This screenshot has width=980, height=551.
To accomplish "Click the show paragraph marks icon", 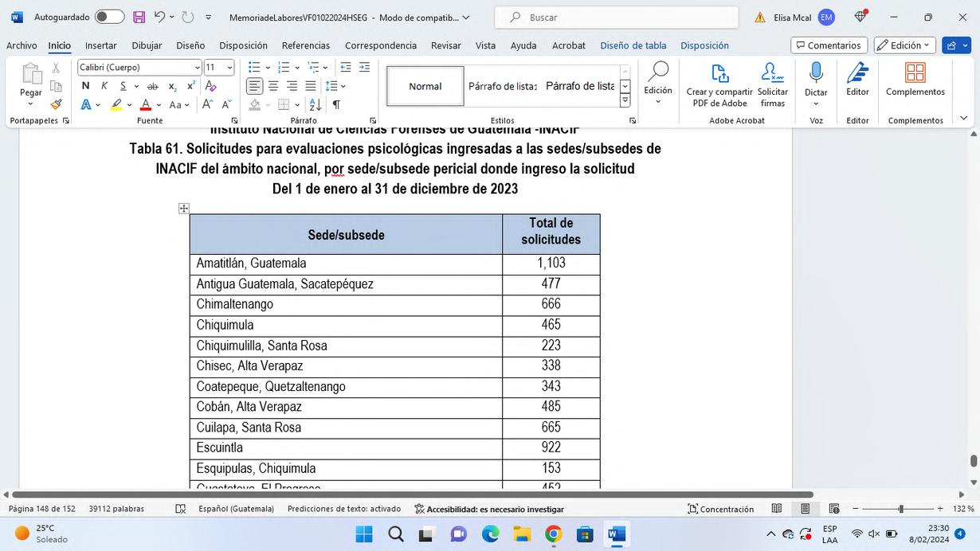I will pyautogui.click(x=336, y=104).
